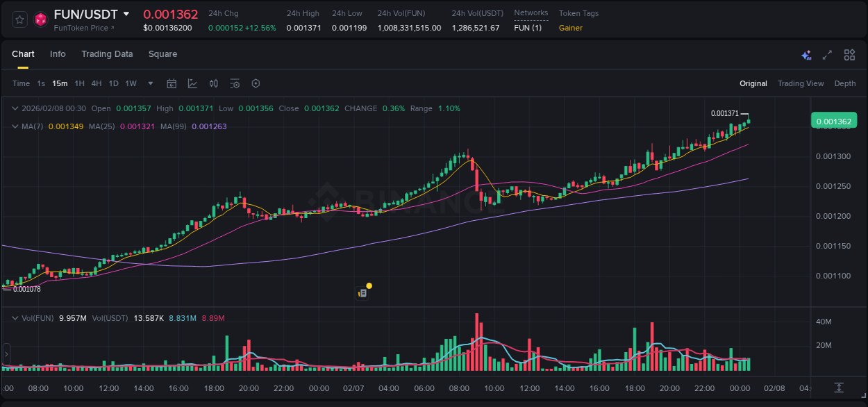Add FUN/USDT to favorites with star icon
Viewport: 868px width, 407px height.
[20, 20]
